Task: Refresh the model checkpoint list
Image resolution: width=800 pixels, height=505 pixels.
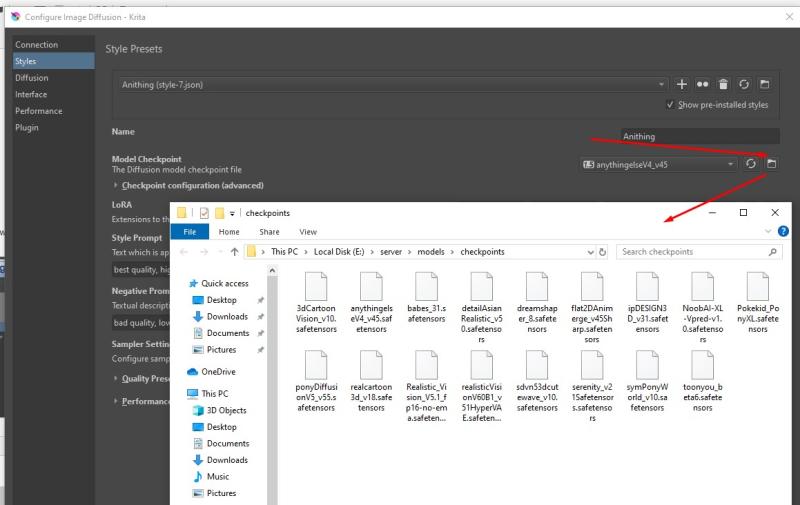Action: (751, 164)
